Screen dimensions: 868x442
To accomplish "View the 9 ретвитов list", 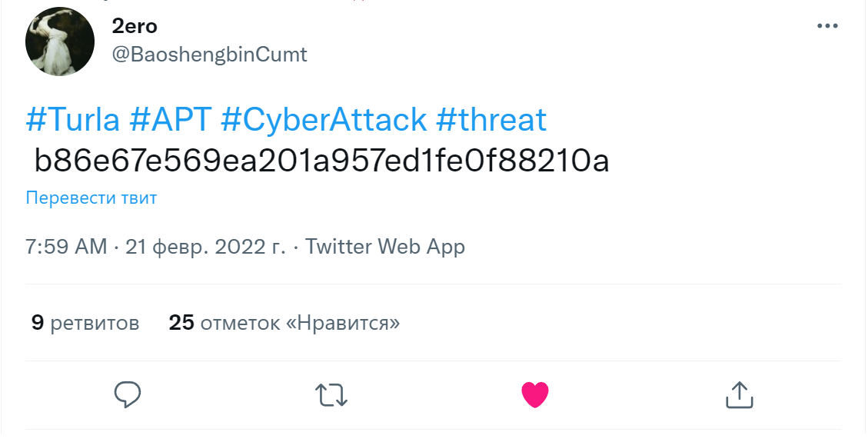I will coord(85,323).
